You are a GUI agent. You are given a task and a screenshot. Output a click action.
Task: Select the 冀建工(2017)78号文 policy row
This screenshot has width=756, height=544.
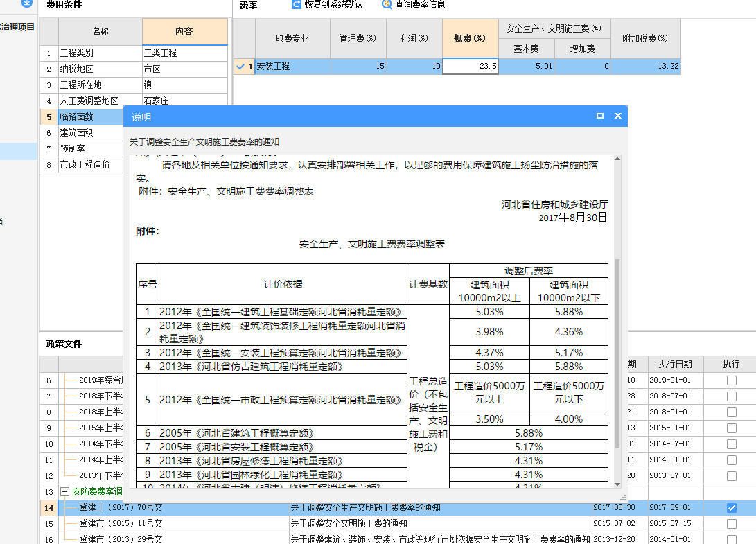pos(398,507)
